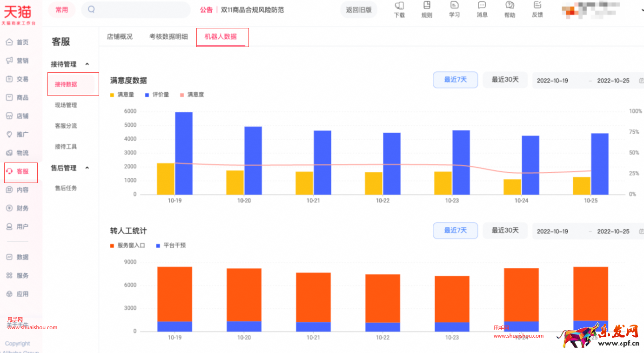644x353 pixels.
Task: Click 满意度数据 start date 2022-10-19
Action: pyautogui.click(x=552, y=81)
